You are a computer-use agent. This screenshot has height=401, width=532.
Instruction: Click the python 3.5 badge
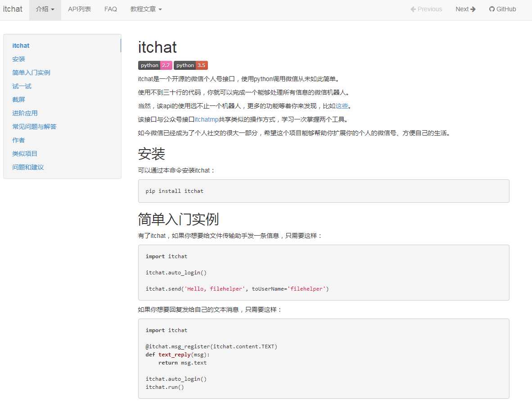(191, 65)
